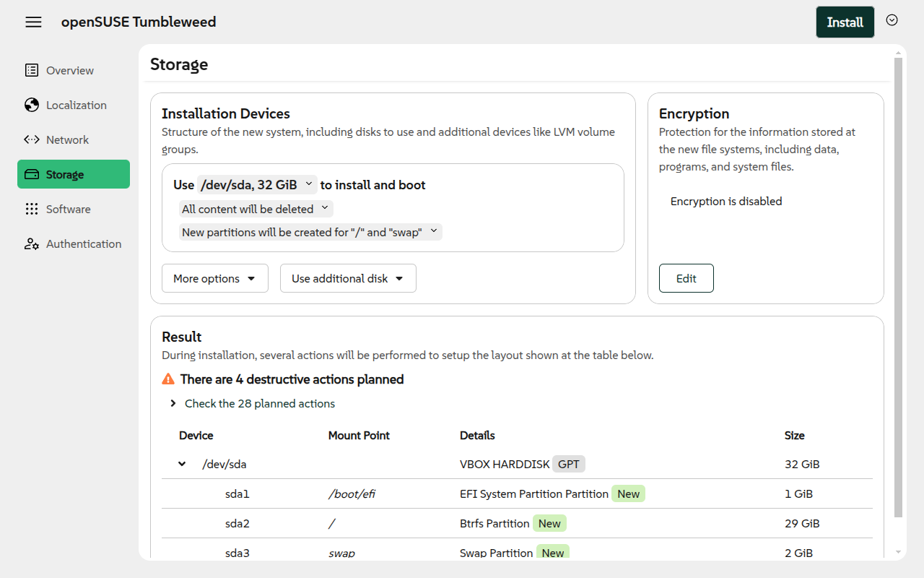
Task: Open the 'All content will be deleted' dropdown
Action: [x=256, y=209]
